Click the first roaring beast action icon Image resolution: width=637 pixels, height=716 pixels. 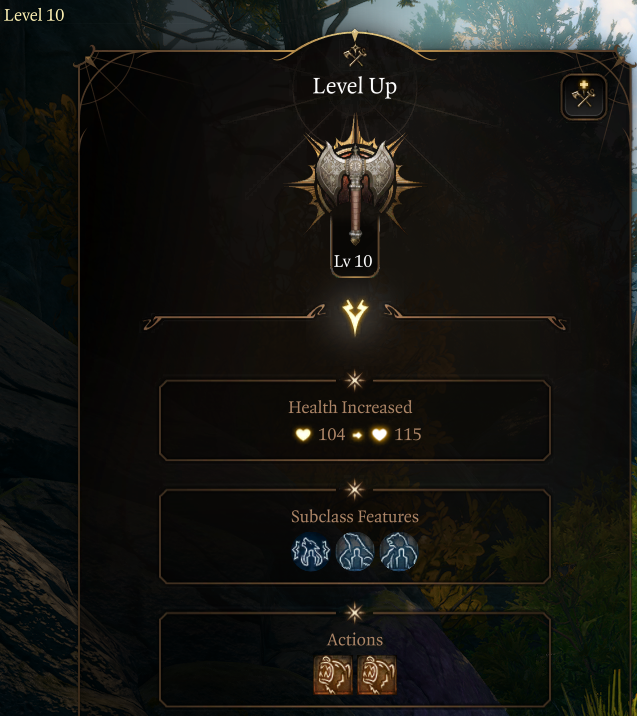333,675
